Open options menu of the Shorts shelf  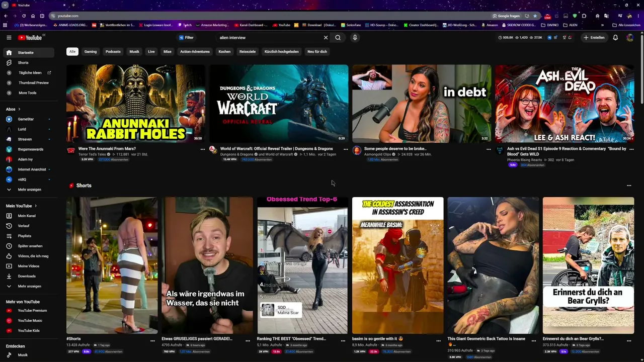click(629, 186)
